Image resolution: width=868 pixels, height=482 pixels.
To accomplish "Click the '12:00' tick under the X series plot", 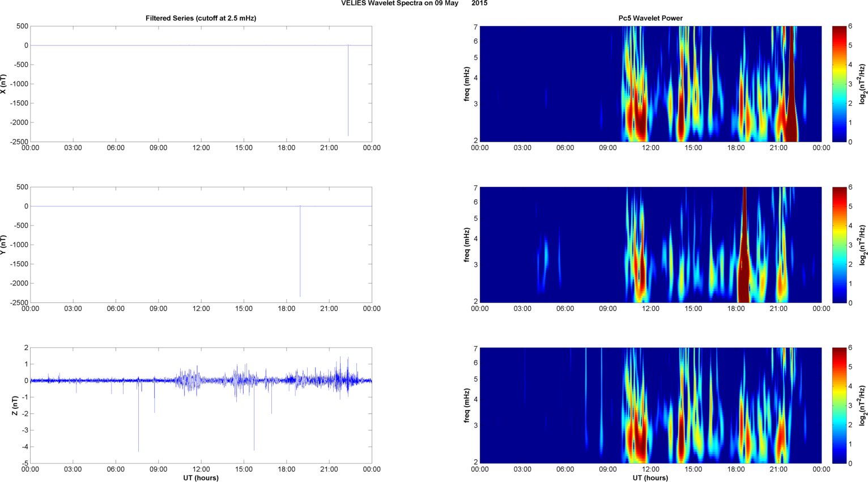I will (201, 148).
